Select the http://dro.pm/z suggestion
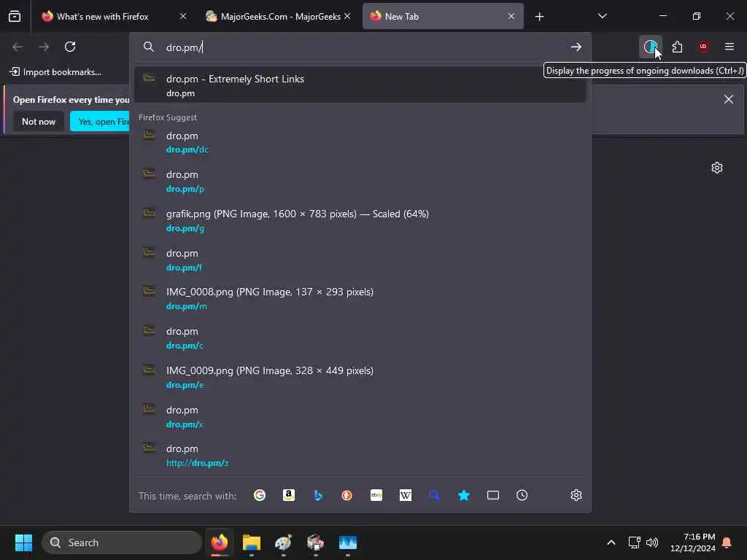Screen dimensions: 747x560 360,455
